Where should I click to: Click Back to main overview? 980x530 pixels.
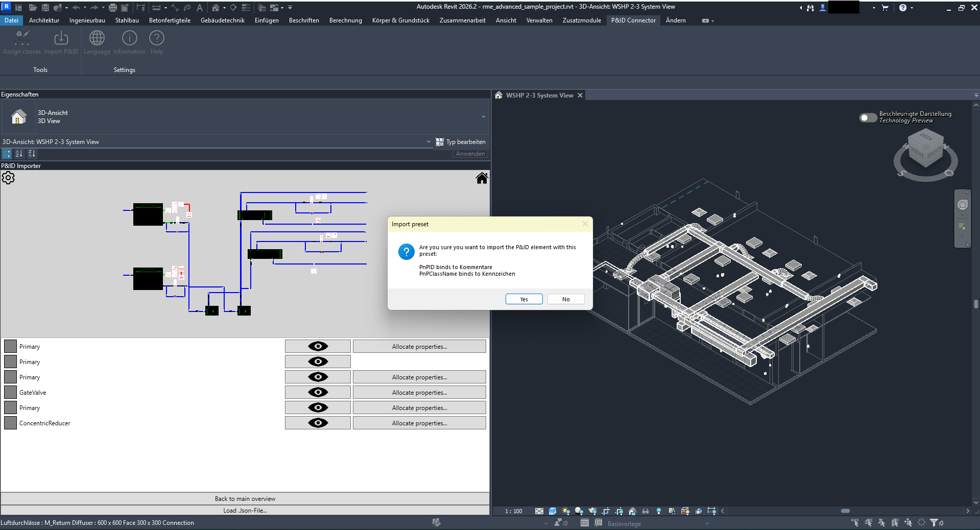point(245,498)
